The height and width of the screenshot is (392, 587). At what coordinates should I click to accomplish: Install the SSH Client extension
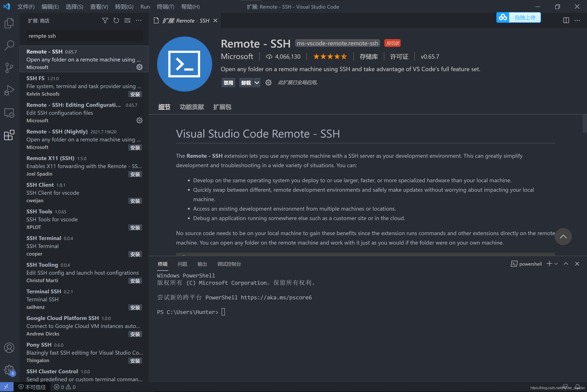click(x=135, y=201)
